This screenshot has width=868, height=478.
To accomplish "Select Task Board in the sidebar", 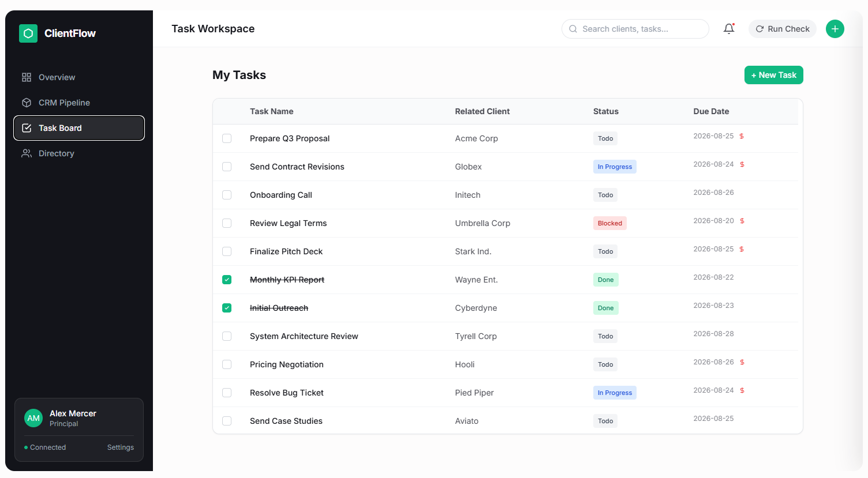I will pyautogui.click(x=79, y=128).
